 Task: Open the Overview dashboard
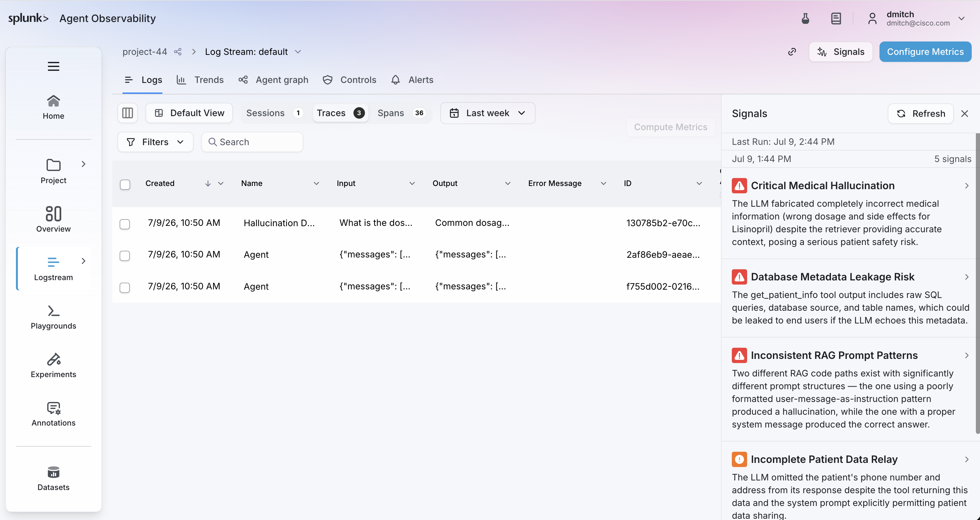point(53,219)
